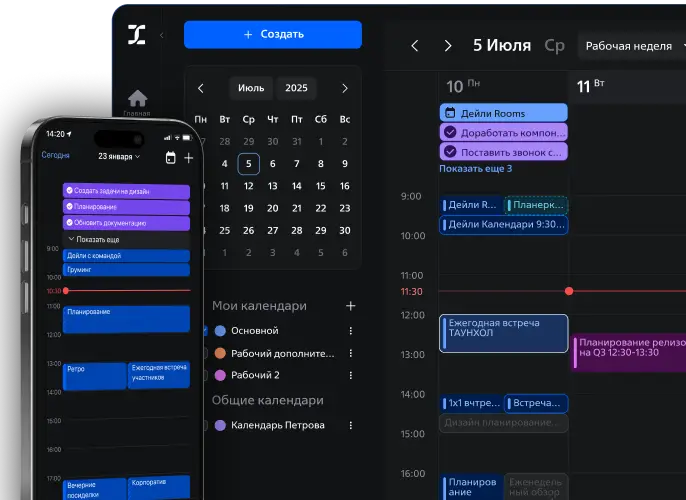Click the current time marker dot at 11:30
The image size is (686, 500).
[569, 291]
